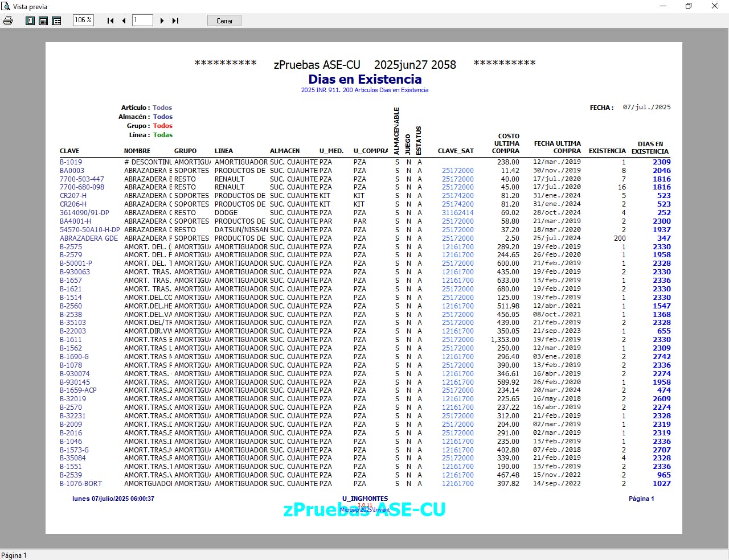This screenshot has width=729, height=560.
Task: Click the Grupo filter value Todos
Action: pyautogui.click(x=162, y=126)
